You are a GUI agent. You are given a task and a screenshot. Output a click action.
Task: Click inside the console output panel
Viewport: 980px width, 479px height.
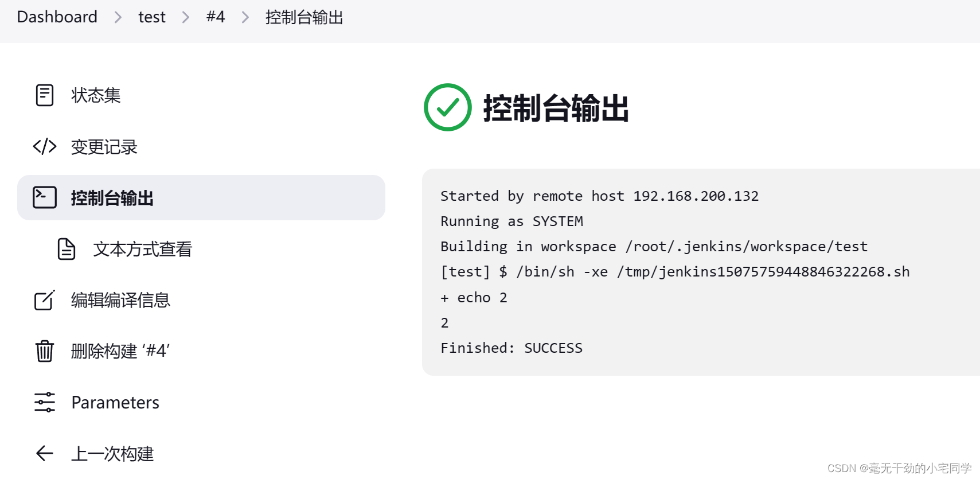659,271
